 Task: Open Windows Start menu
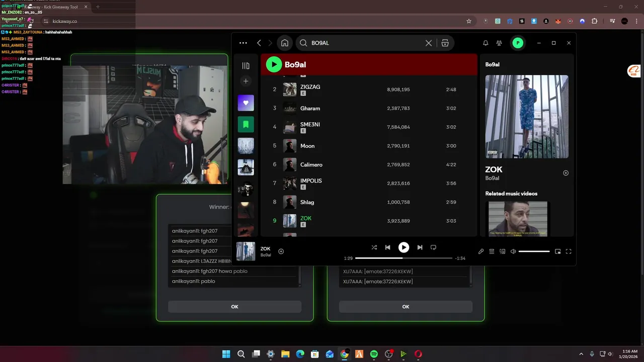coord(226,354)
